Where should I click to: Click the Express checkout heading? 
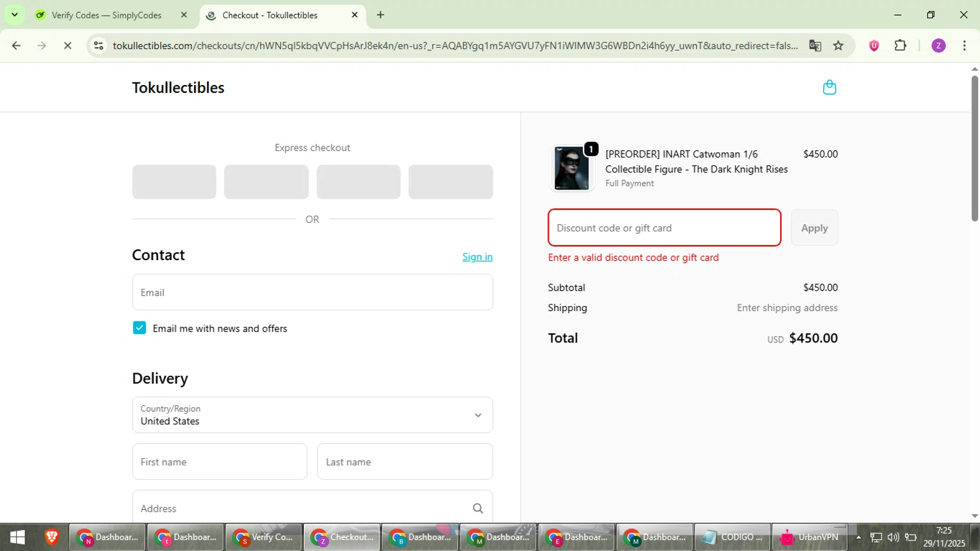pos(312,148)
